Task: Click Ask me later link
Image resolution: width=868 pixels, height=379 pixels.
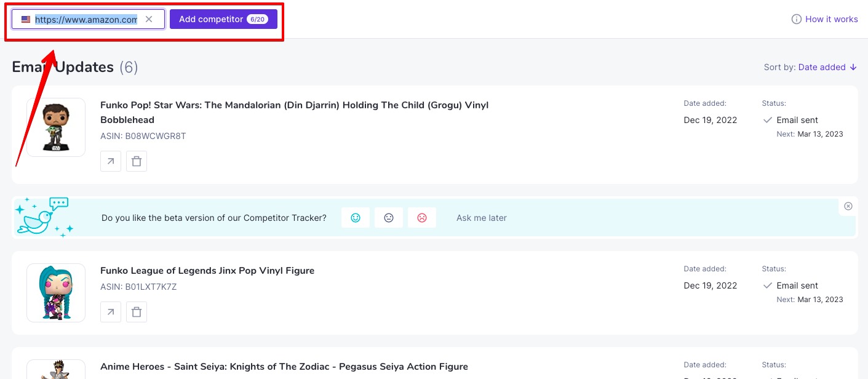Action: coord(482,218)
